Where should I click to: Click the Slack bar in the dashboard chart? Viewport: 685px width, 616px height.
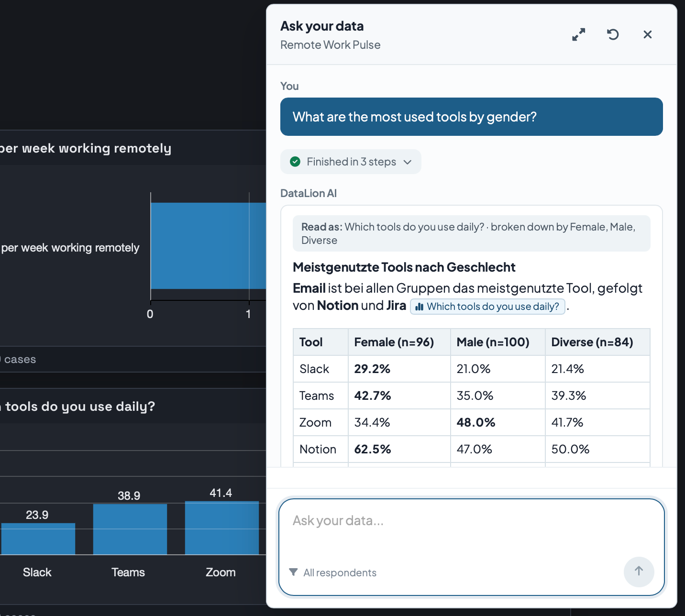click(x=38, y=539)
